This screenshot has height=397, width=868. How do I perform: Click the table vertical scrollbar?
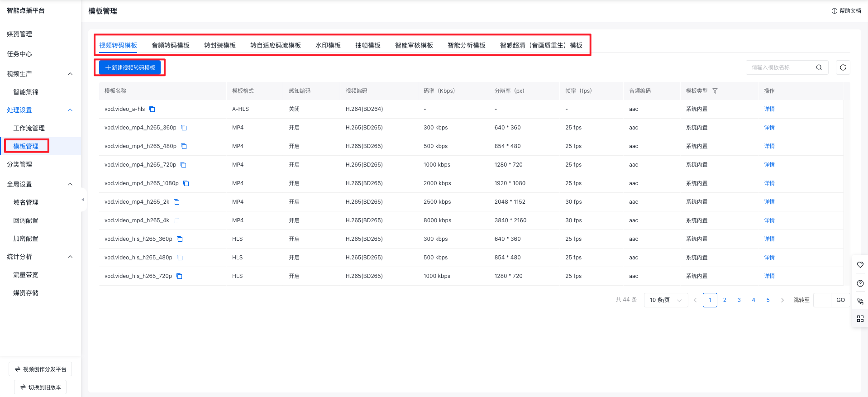click(847, 192)
